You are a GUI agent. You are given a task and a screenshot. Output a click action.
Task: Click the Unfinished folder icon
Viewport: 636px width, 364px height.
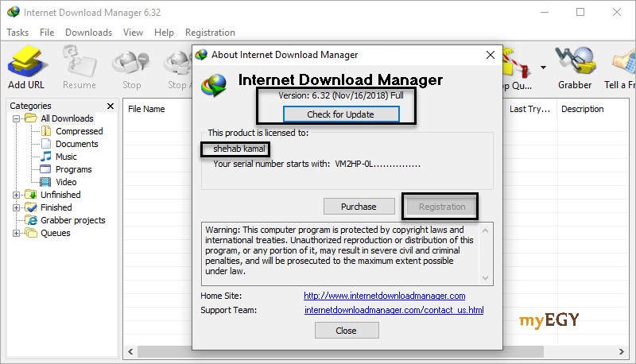point(31,194)
